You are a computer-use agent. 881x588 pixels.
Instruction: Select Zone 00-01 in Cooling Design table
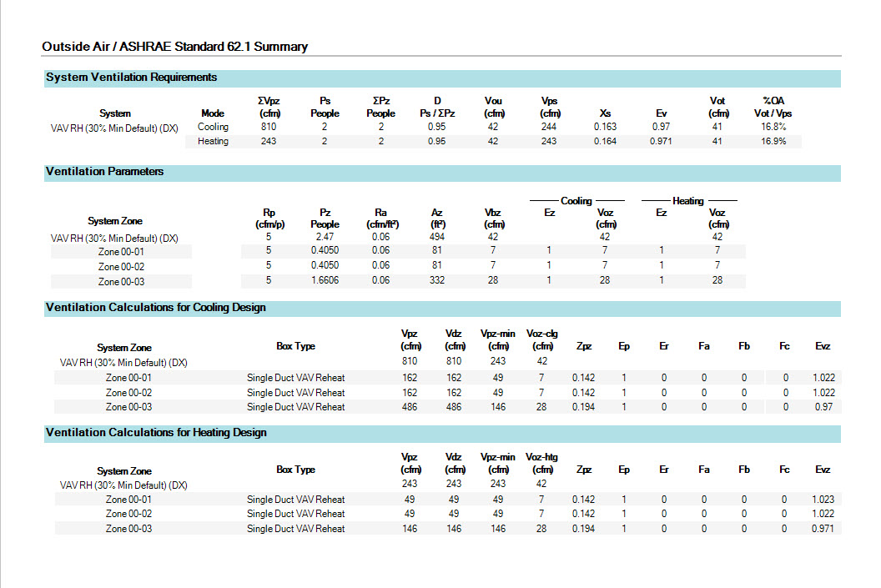click(x=128, y=378)
